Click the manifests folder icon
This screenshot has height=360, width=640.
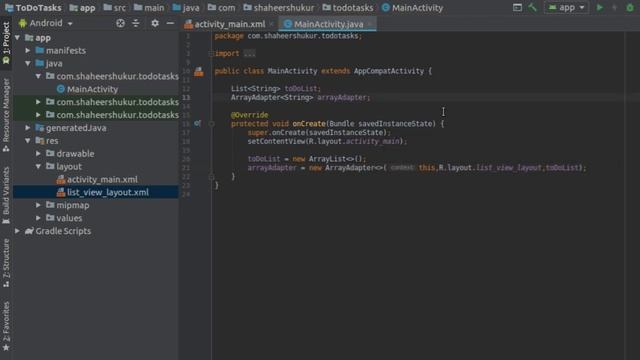point(40,51)
